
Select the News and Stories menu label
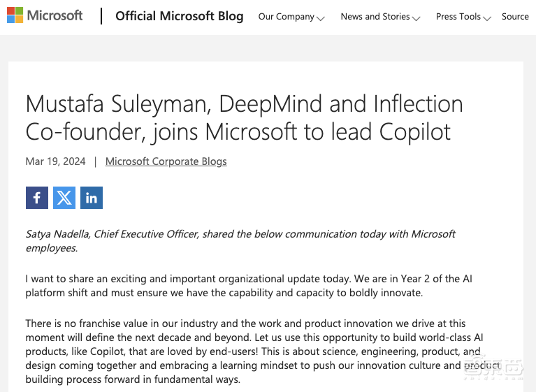pos(375,17)
